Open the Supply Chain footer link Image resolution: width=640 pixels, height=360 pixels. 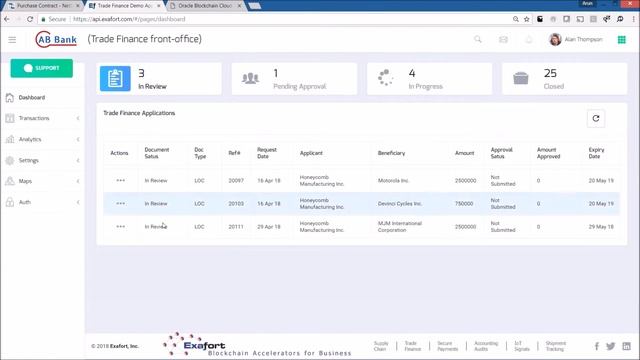click(x=380, y=346)
